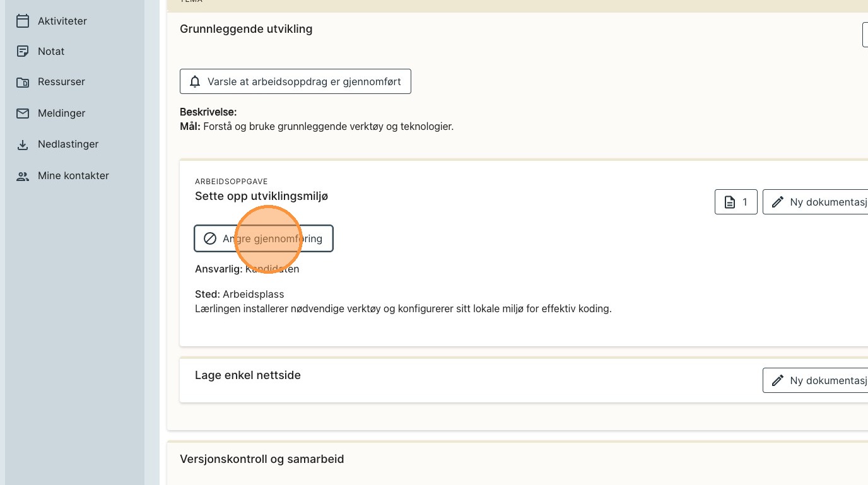The width and height of the screenshot is (868, 485).
Task: Click the people icon beside Mine kontakter
Action: [x=23, y=176]
